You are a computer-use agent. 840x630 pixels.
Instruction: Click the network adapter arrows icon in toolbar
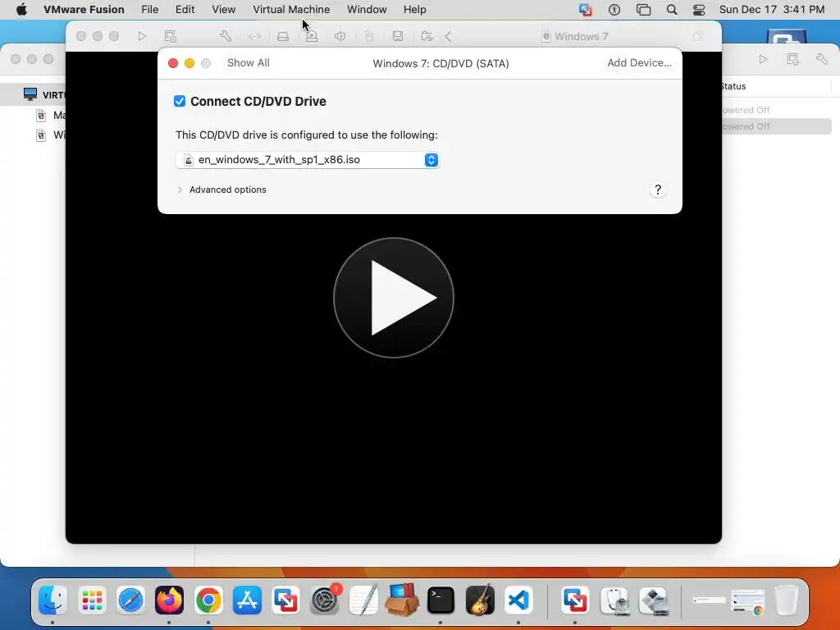pos(254,36)
